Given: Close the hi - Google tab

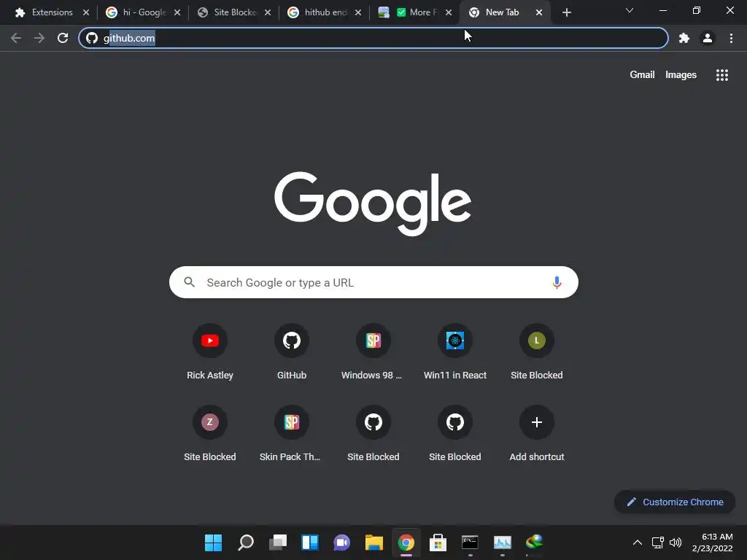Looking at the screenshot, I should 177,12.
